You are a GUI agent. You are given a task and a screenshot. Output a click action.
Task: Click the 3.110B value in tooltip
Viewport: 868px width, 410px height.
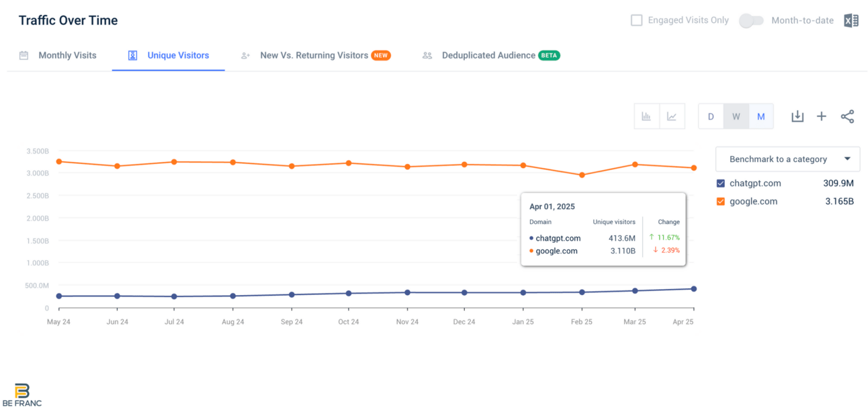click(623, 251)
